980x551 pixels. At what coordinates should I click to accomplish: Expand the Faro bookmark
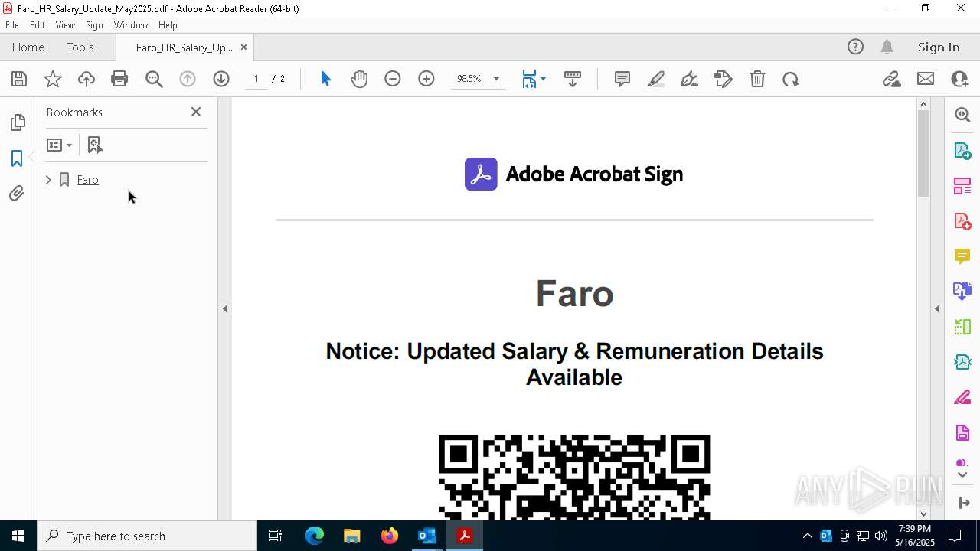[48, 180]
